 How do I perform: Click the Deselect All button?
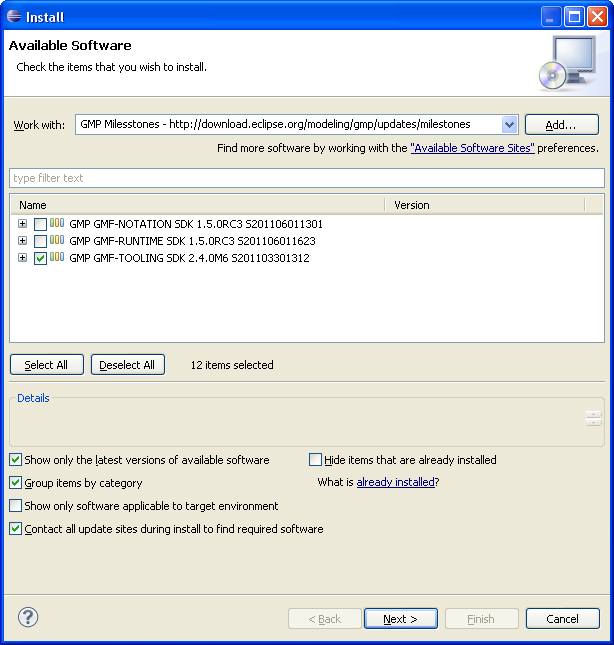click(128, 365)
